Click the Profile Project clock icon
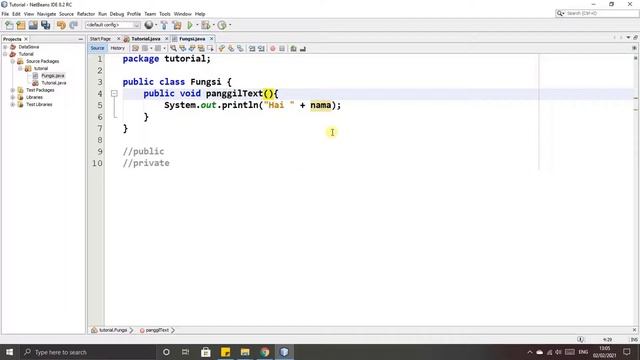 222,25
